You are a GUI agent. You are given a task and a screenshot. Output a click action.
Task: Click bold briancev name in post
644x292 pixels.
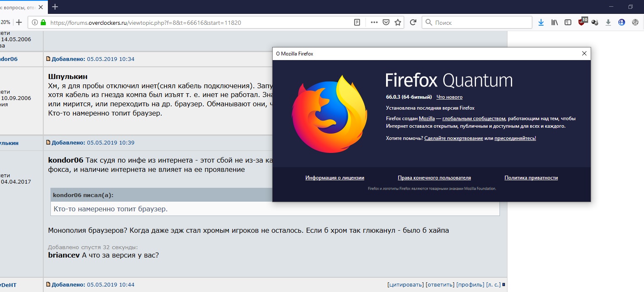(x=64, y=255)
